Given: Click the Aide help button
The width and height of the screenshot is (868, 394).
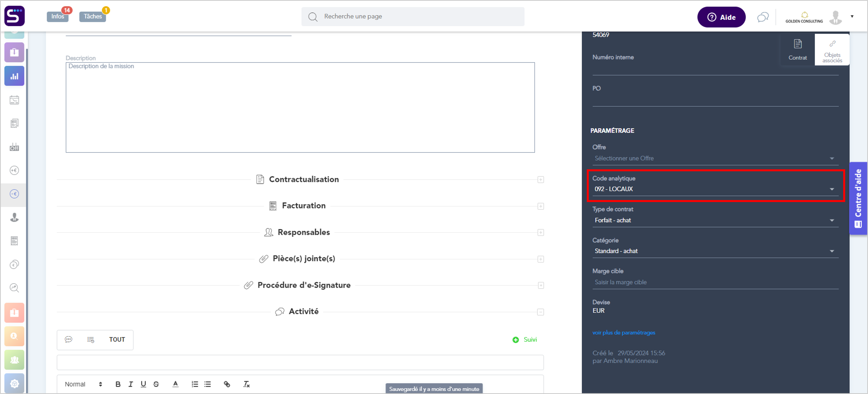Looking at the screenshot, I should pyautogui.click(x=721, y=17).
